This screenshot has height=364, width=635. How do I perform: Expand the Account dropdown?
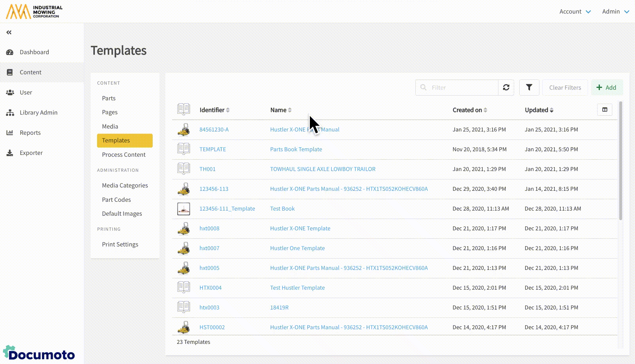(x=575, y=11)
